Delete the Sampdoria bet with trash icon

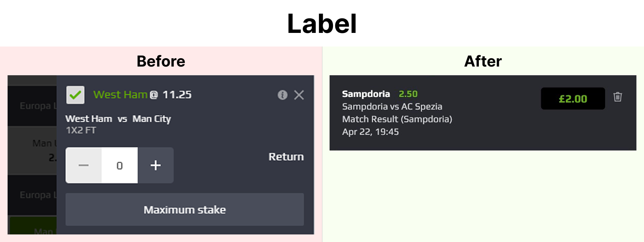coord(617,97)
